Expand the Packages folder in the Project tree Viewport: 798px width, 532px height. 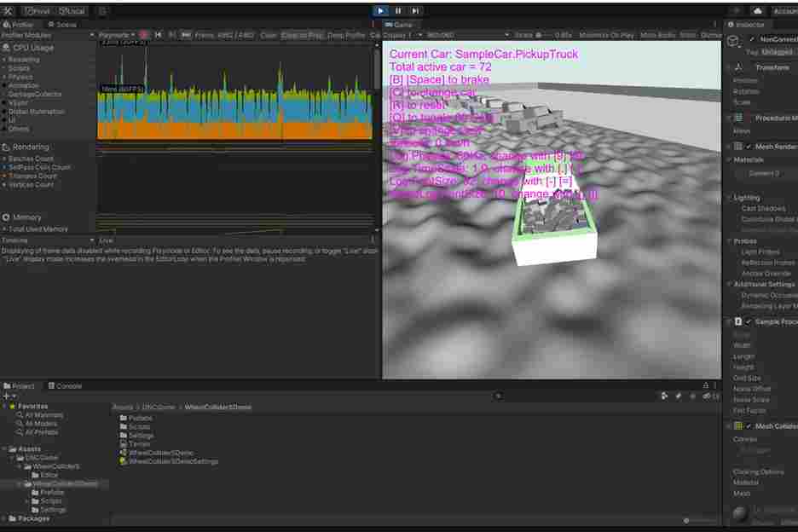click(4, 518)
